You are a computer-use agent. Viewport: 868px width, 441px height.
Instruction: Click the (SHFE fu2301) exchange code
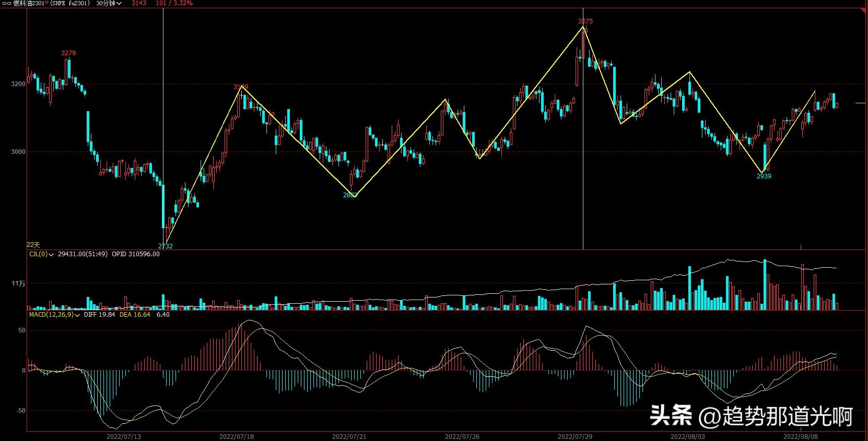pyautogui.click(x=70, y=3)
